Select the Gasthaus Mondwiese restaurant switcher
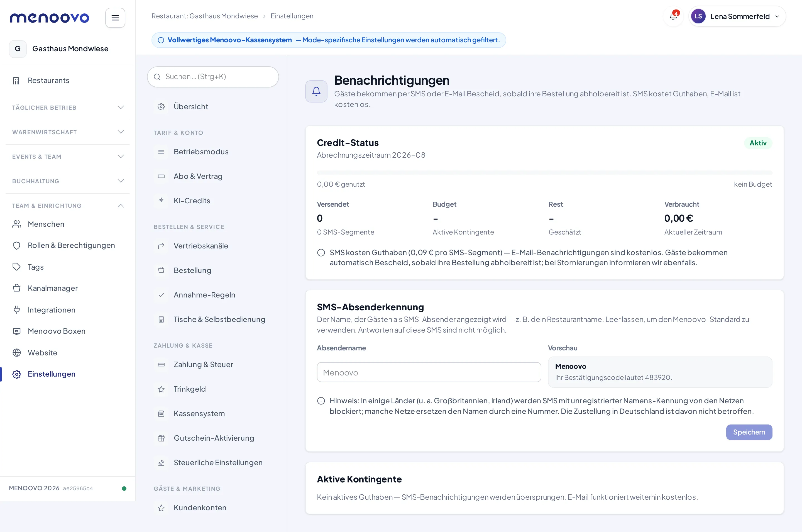The image size is (802, 532). 68,48
